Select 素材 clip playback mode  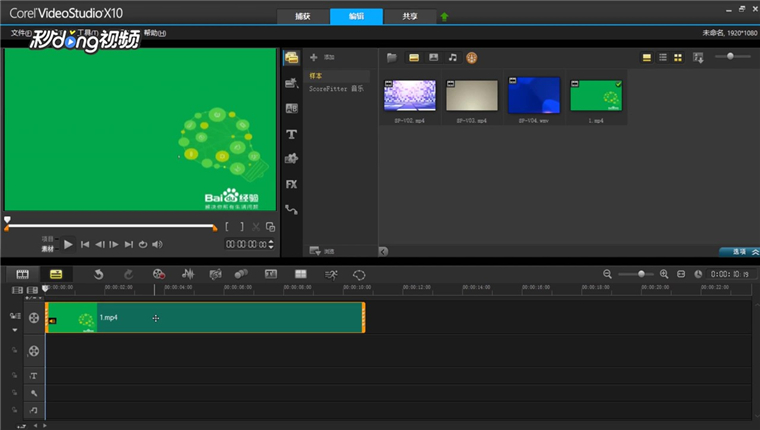pos(48,249)
